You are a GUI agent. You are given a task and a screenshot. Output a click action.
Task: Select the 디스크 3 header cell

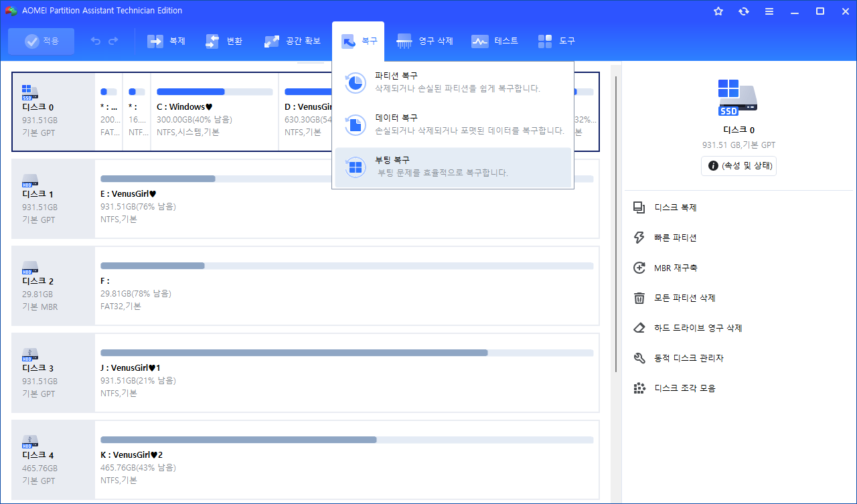pos(54,373)
